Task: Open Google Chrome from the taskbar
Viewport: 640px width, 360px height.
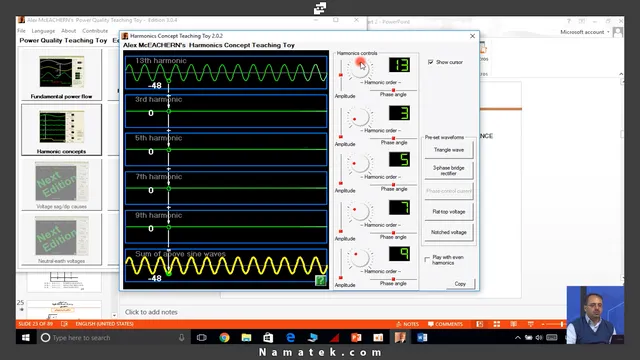Action: 224,338
